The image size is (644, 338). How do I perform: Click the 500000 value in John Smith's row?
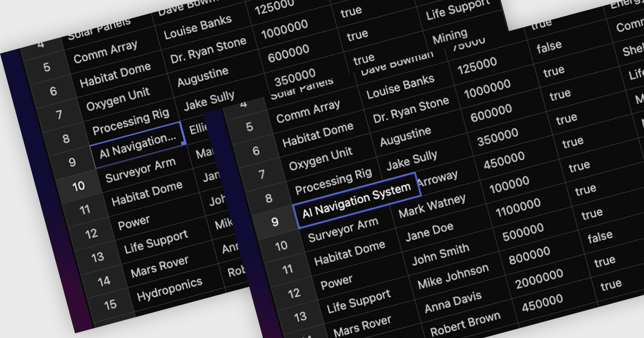(x=523, y=233)
